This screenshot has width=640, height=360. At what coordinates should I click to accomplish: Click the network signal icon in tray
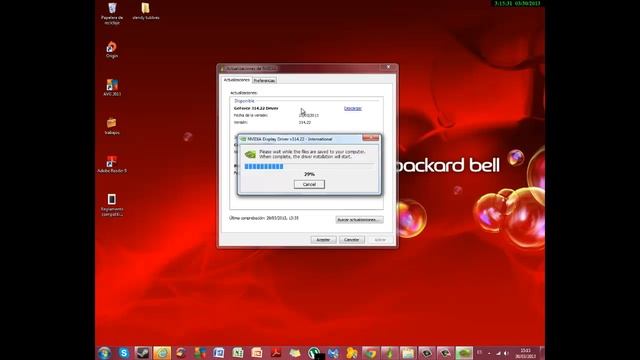(498, 353)
